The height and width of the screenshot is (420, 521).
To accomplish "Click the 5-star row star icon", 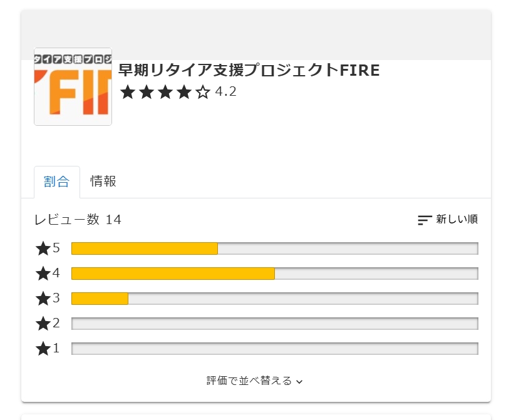I will coord(43,248).
